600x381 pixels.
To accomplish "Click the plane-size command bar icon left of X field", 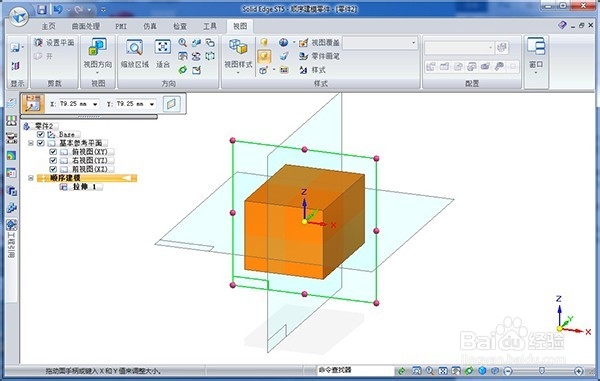I will point(33,104).
